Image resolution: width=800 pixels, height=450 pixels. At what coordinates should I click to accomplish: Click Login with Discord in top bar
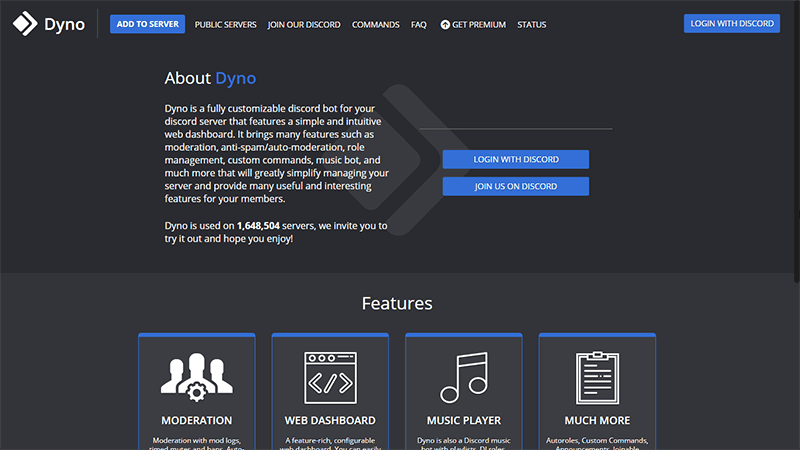732,24
